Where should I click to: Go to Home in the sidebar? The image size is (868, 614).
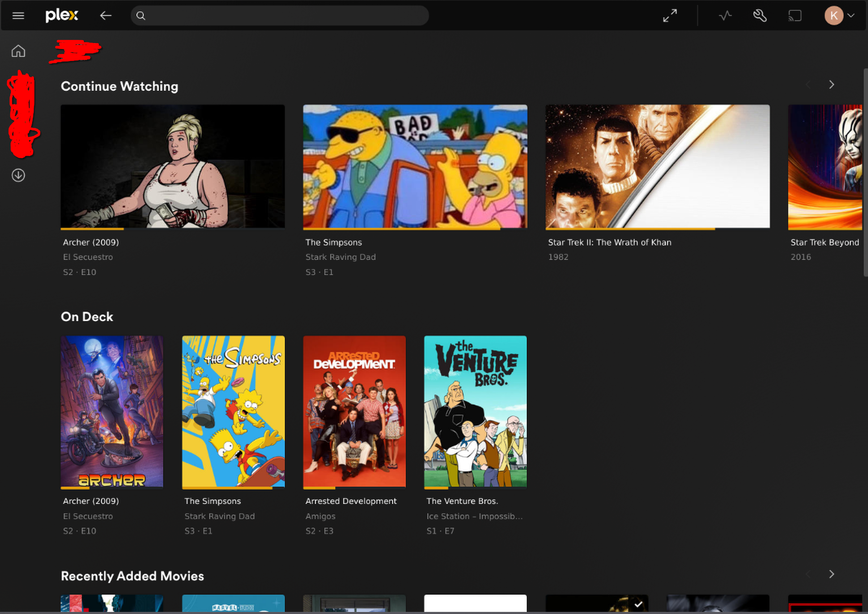pyautogui.click(x=18, y=51)
